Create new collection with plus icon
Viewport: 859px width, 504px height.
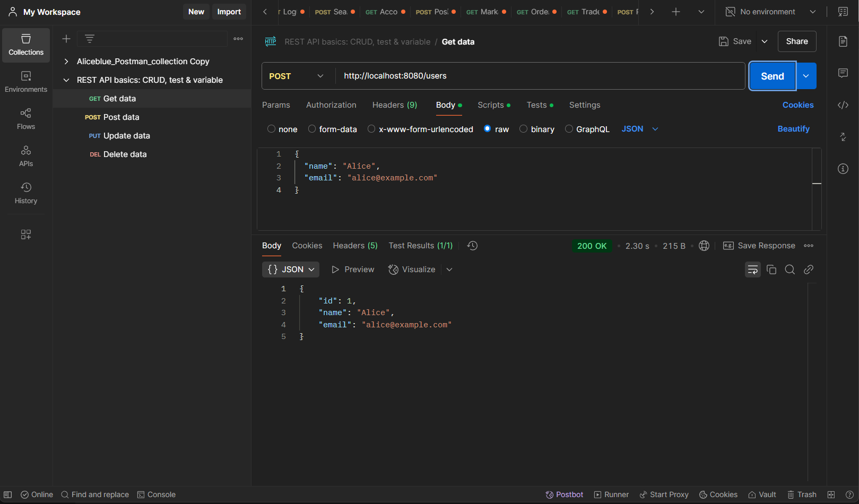point(66,39)
